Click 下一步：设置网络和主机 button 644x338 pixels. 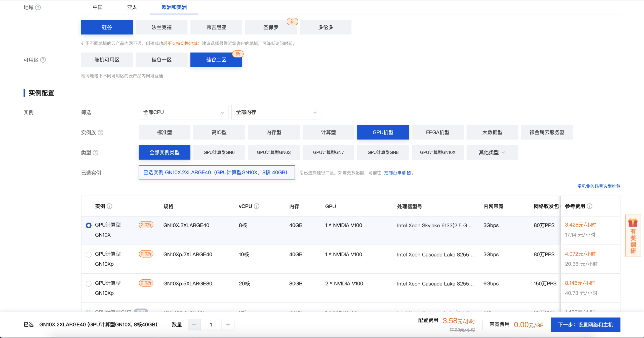pyautogui.click(x=585, y=325)
